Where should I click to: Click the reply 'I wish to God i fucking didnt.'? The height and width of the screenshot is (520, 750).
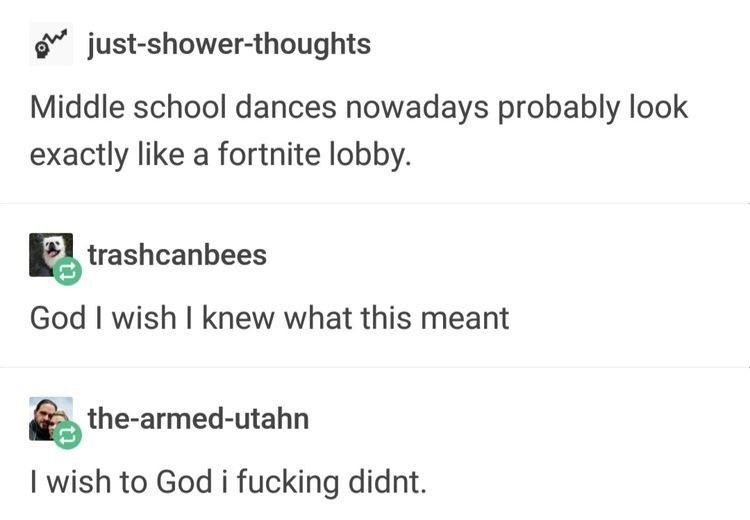click(228, 482)
